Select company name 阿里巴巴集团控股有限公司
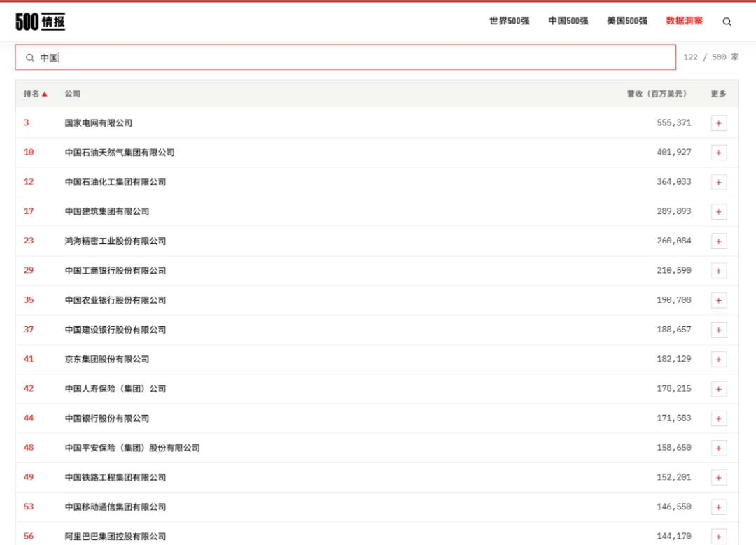The height and width of the screenshot is (545, 756). (115, 537)
